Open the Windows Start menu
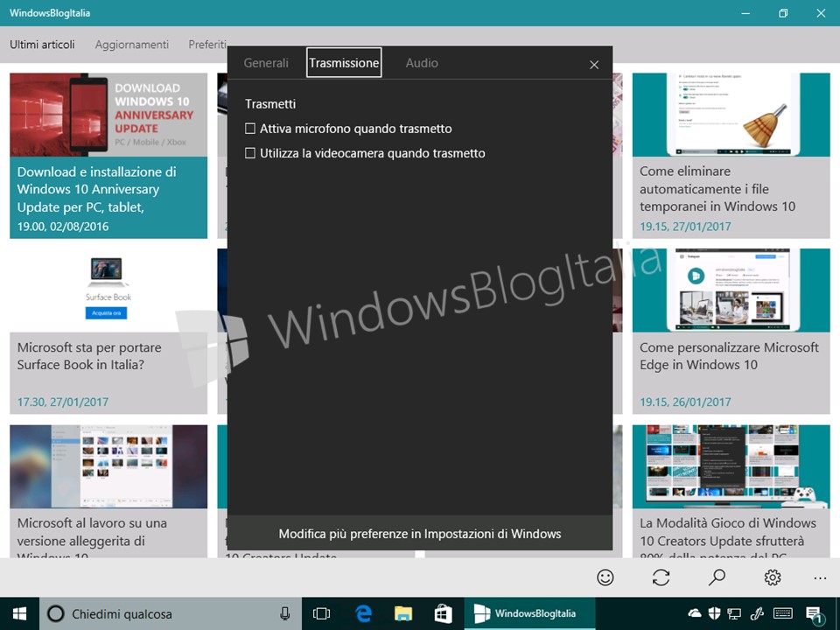840x630 pixels. pyautogui.click(x=20, y=613)
